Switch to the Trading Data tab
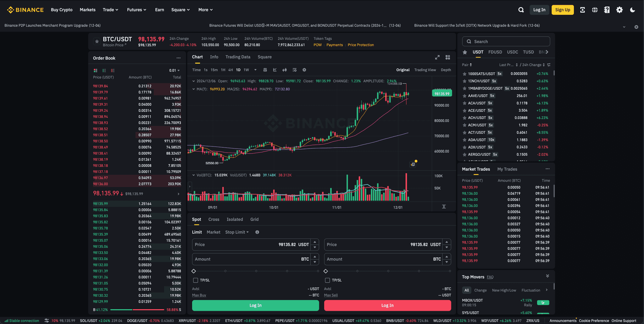This screenshot has height=324, width=644. point(238,57)
